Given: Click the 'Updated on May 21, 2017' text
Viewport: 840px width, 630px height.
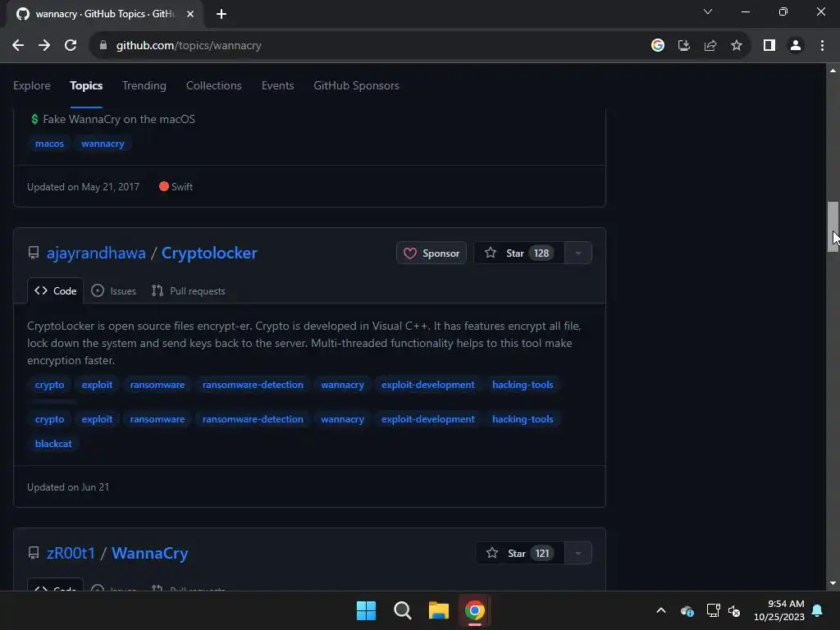Looking at the screenshot, I should tap(83, 187).
